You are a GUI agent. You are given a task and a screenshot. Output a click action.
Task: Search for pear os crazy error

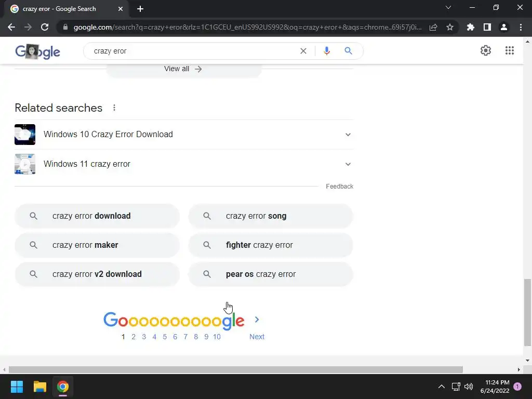(x=271, y=274)
